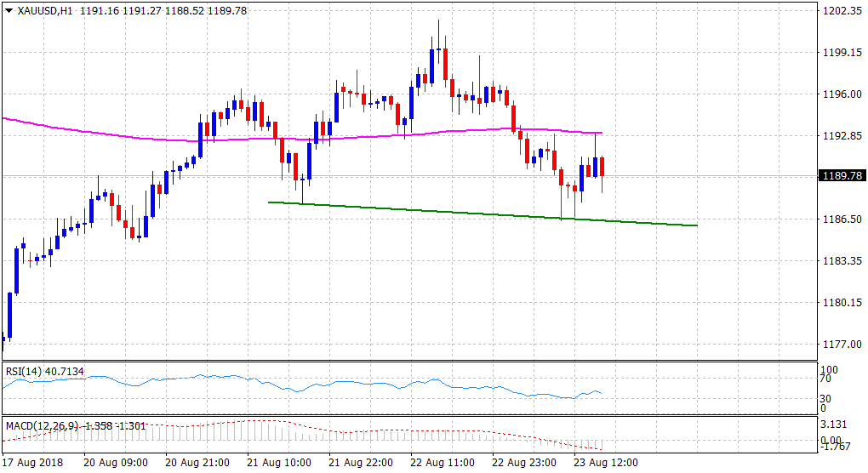Click the 21 Aug 10:00 time label
Image resolution: width=868 pixels, height=473 pixels.
280,463
